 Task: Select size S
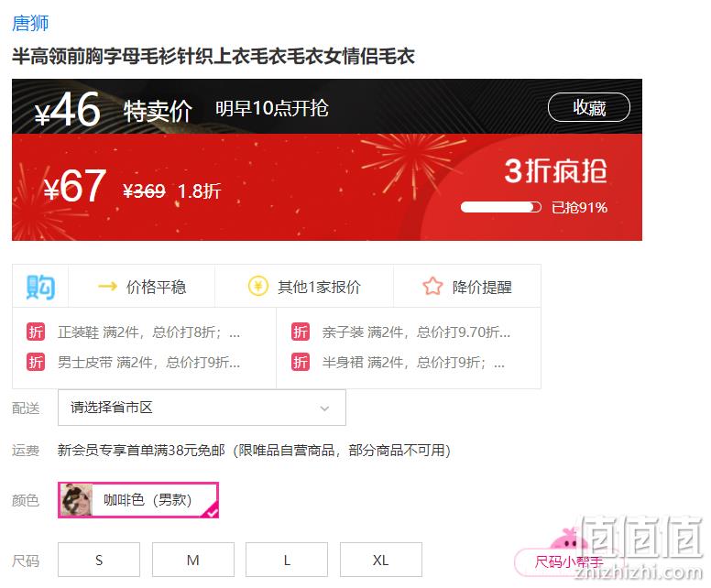99,560
